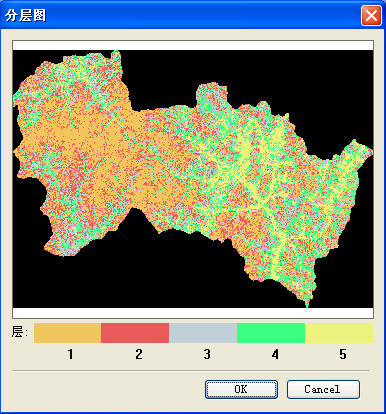Viewport: 386px width, 414px height.
Task: Click the number 2 legend label
Action: pos(139,354)
